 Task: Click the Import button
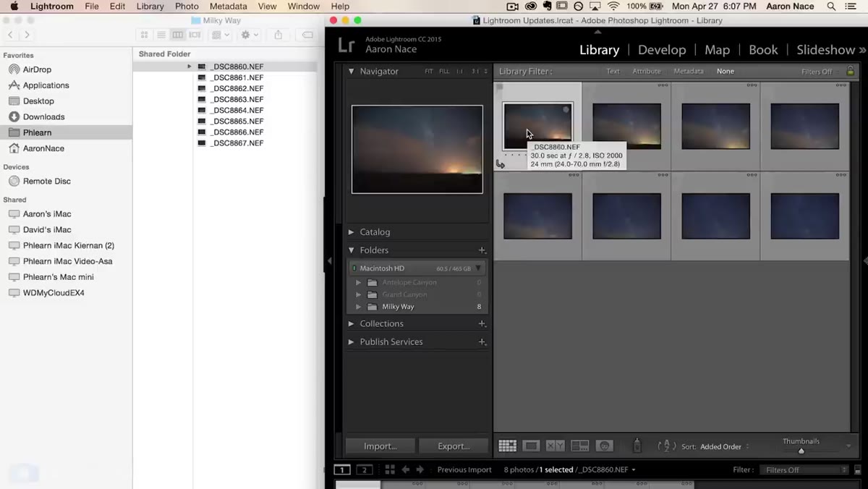tap(380, 446)
